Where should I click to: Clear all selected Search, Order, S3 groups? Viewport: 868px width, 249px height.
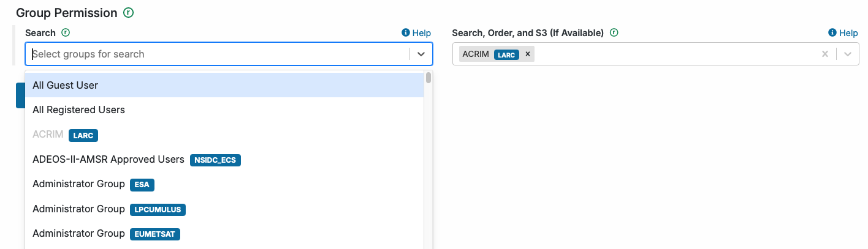[825, 54]
